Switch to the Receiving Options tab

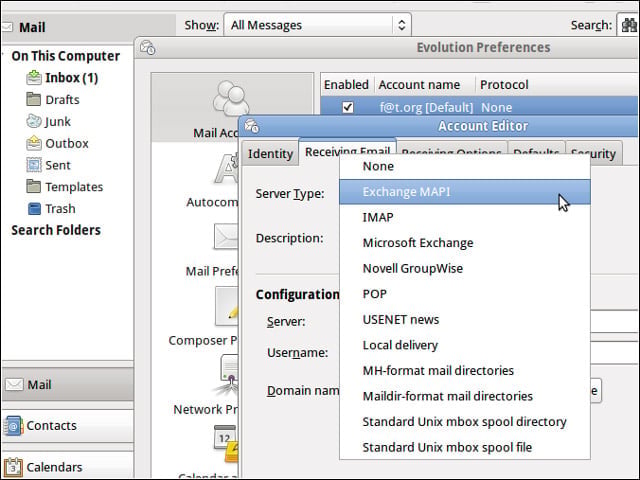click(452, 149)
